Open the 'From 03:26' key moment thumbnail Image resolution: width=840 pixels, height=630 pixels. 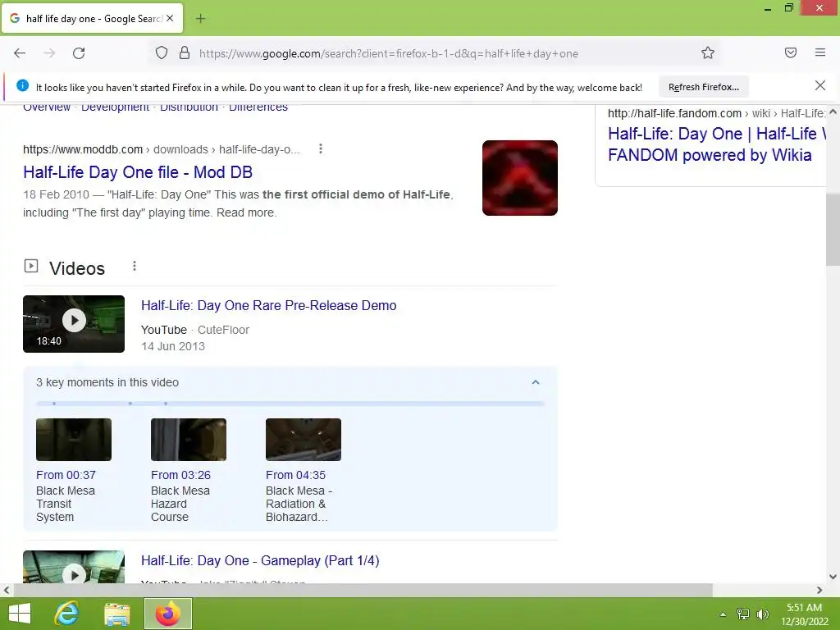(189, 440)
